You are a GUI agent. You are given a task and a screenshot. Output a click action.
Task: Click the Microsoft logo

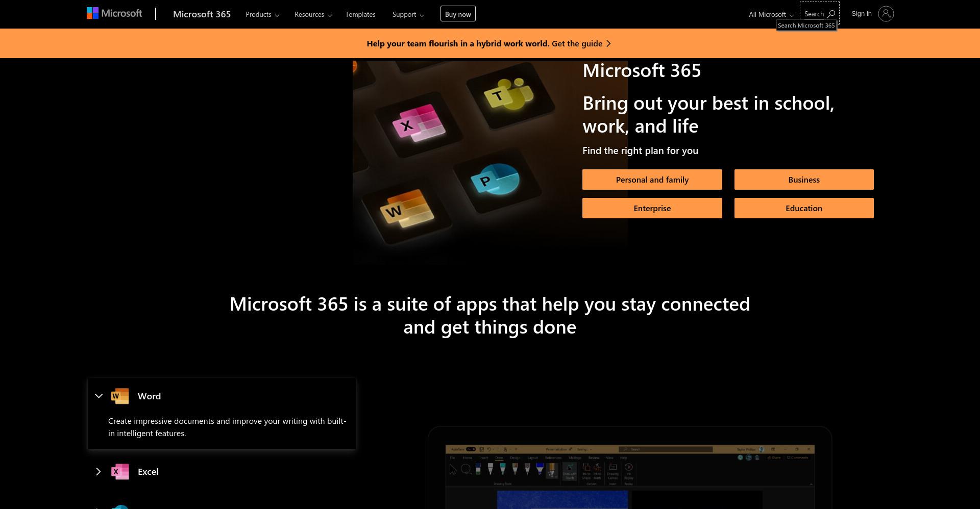coord(114,13)
